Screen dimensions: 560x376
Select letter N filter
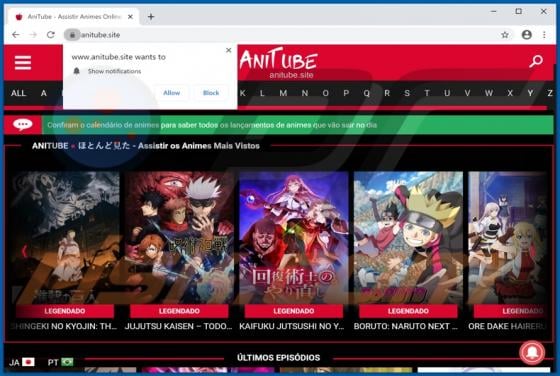[305, 93]
